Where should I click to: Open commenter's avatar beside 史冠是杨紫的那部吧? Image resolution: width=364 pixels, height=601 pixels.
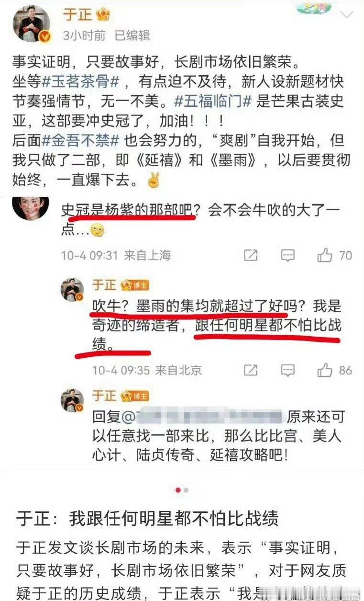tap(32, 207)
